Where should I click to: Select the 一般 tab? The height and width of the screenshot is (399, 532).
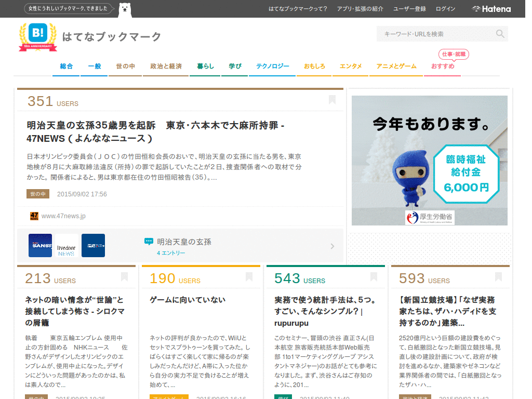point(95,66)
